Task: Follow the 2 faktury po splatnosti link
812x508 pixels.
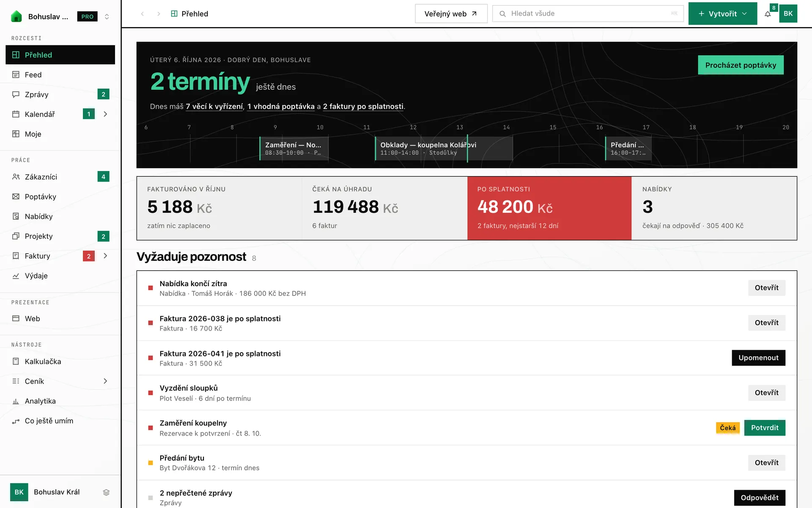Action: (363, 106)
